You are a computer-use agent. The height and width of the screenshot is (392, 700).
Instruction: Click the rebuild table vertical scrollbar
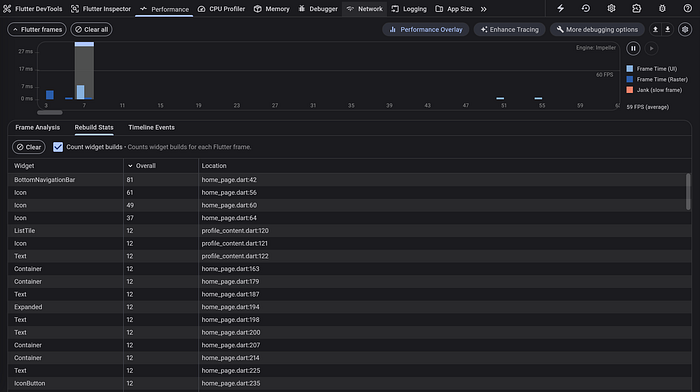[688, 192]
